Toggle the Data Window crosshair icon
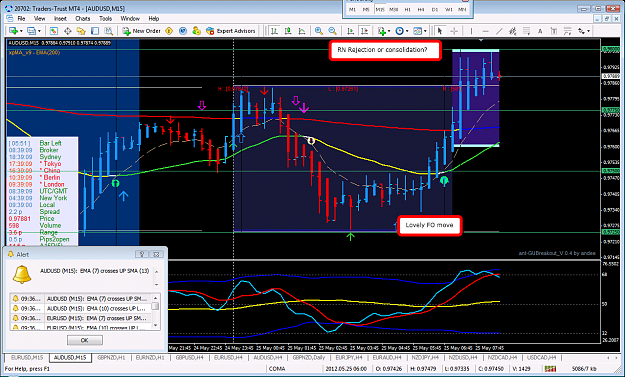Screen dimensions: 625x377 pos(67,31)
